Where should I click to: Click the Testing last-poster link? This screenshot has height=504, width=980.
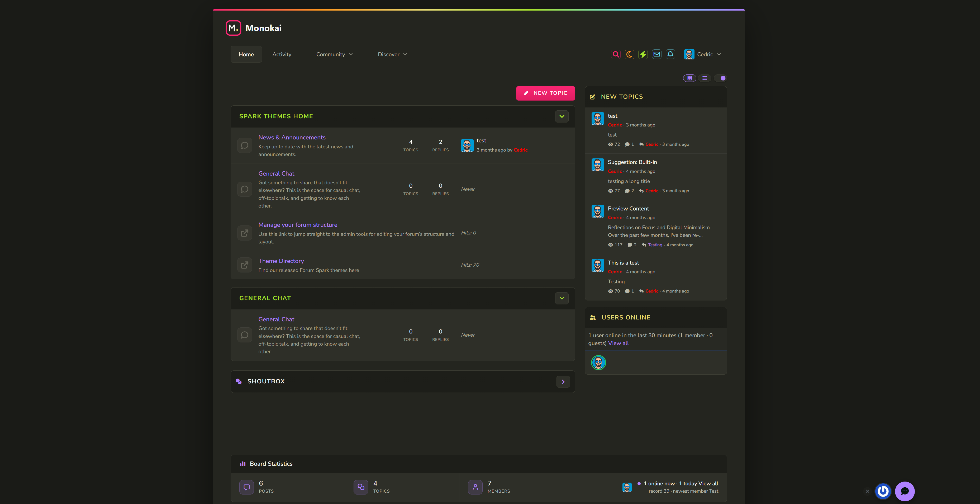[655, 245]
